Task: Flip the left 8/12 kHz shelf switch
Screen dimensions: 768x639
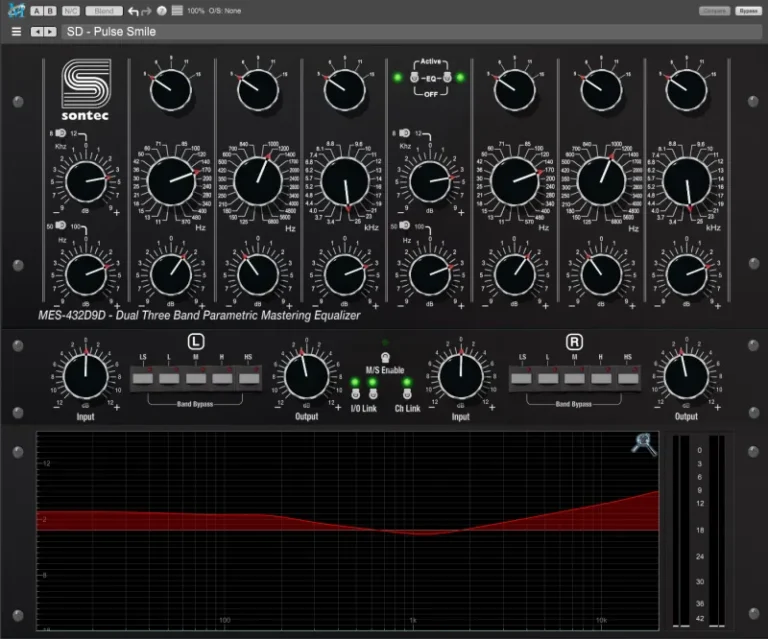Action: pos(60,134)
